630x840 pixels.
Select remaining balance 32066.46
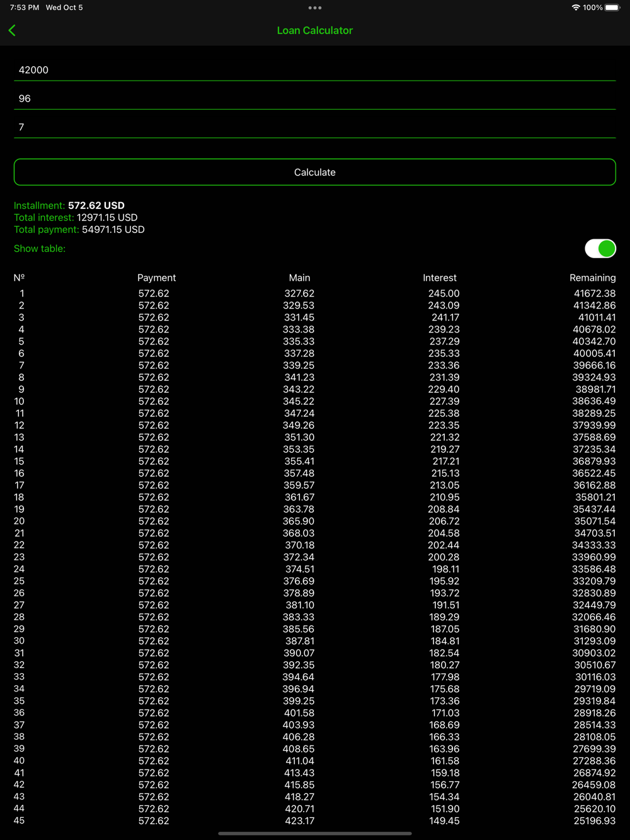(594, 617)
